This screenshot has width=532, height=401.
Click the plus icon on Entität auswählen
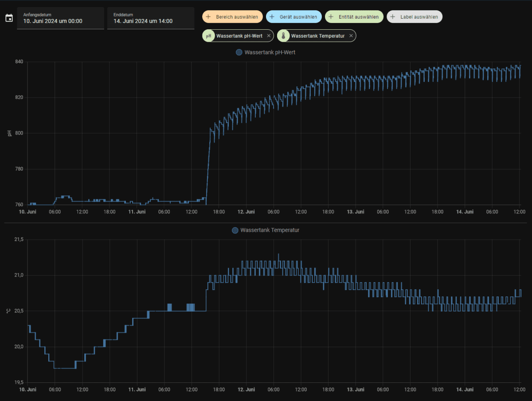331,17
